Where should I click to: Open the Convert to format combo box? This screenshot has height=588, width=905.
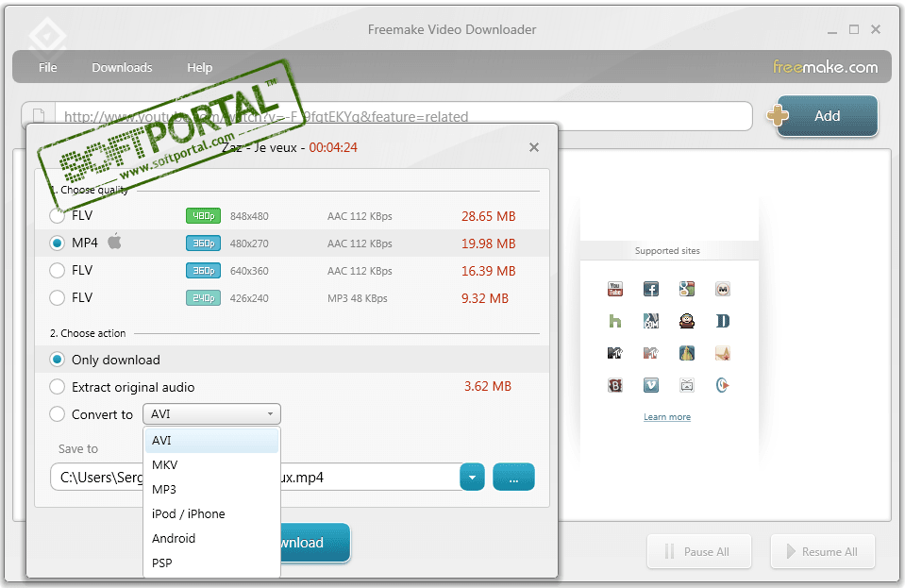coord(211,413)
